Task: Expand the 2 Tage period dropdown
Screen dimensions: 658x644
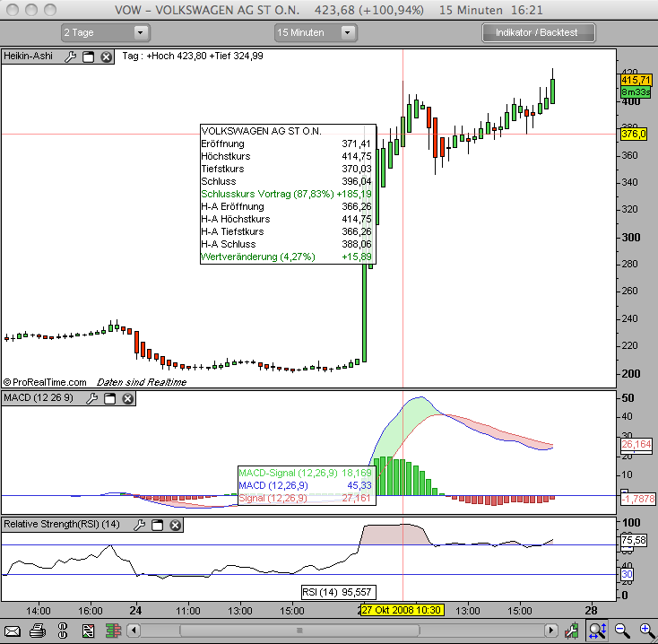Action: point(105,33)
